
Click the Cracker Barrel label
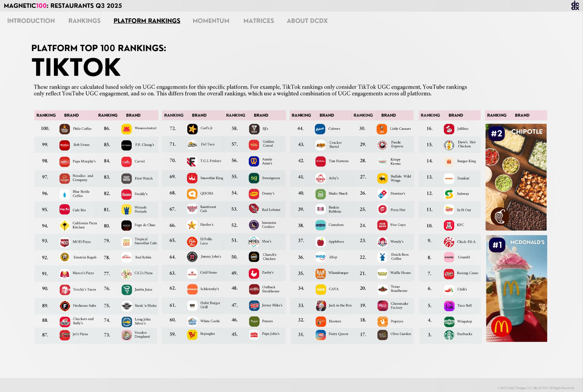click(x=335, y=145)
